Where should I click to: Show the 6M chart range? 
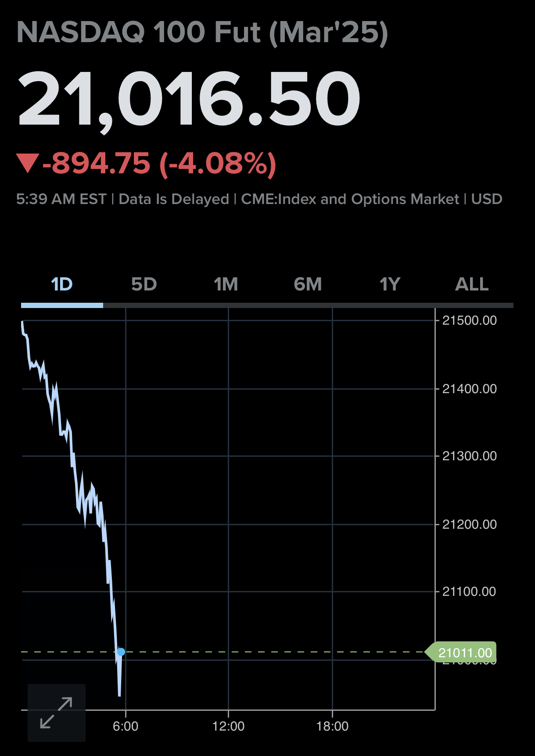308,285
